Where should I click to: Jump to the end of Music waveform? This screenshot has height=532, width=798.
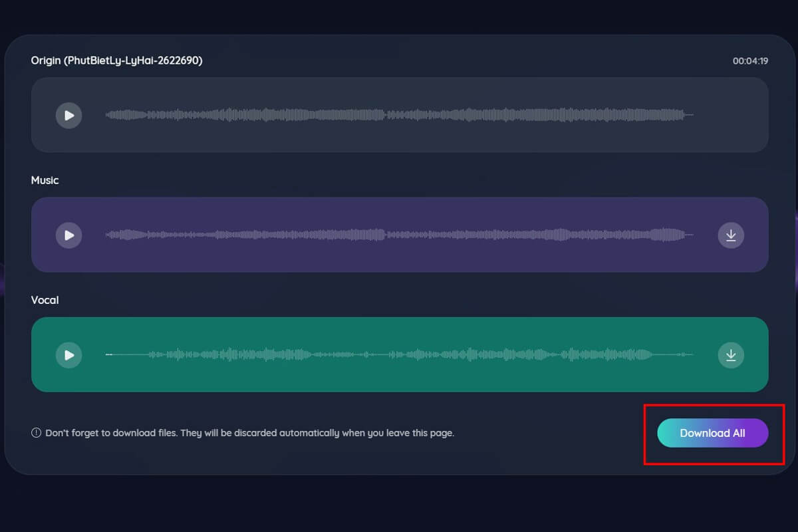(692, 235)
